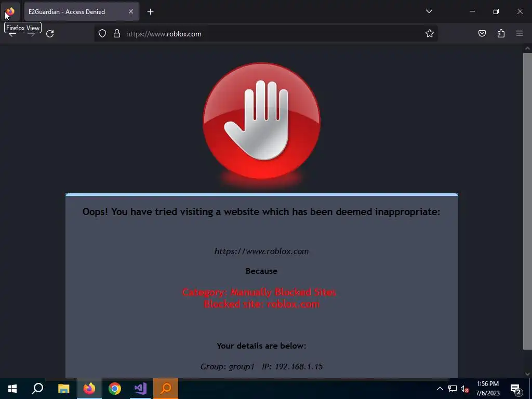Open clock showing 1:56 PM
This screenshot has width=532, height=399.
click(487, 389)
